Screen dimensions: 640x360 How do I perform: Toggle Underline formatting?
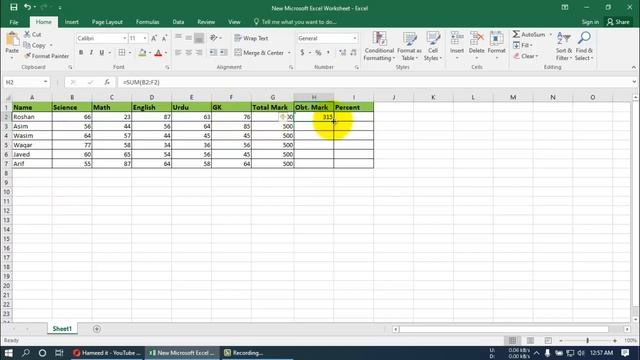(102, 53)
